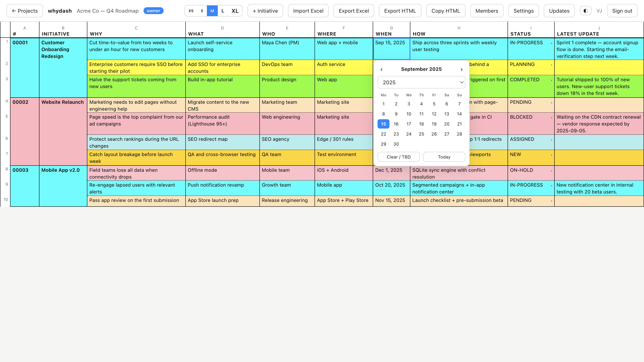This screenshot has height=362, width=644.
Task: Select M text size
Action: click(x=212, y=11)
